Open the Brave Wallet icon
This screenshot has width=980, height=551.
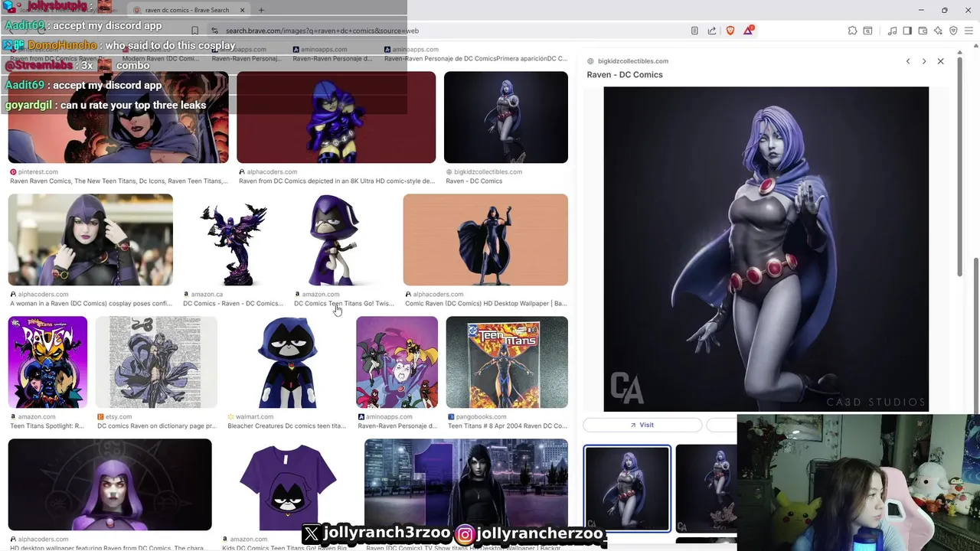[923, 31]
